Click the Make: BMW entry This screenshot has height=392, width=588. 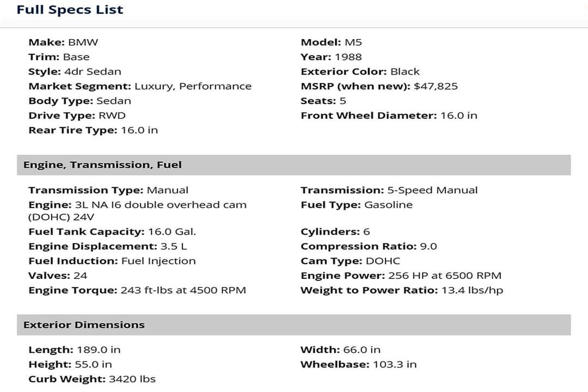pos(63,42)
